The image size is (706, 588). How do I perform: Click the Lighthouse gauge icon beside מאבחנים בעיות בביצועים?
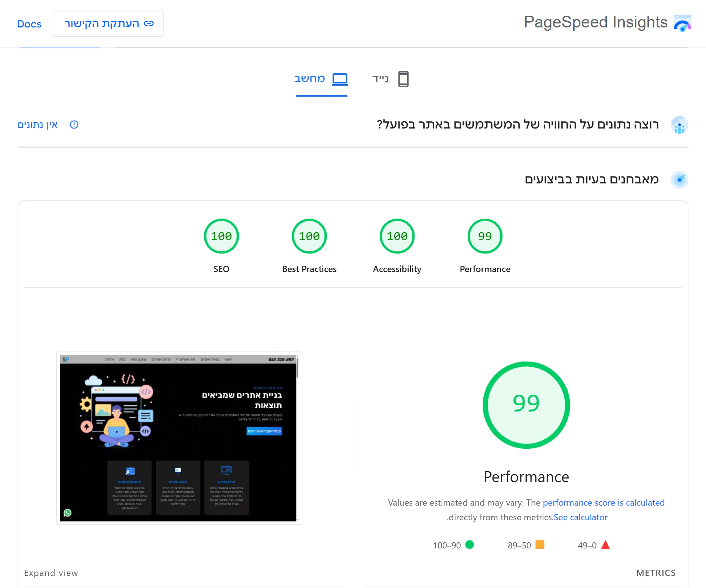(680, 179)
